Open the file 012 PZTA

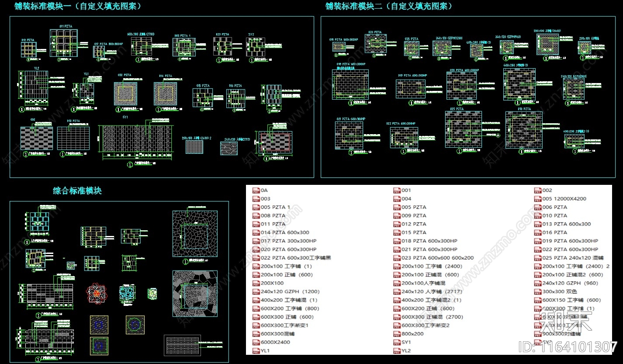pos(410,224)
